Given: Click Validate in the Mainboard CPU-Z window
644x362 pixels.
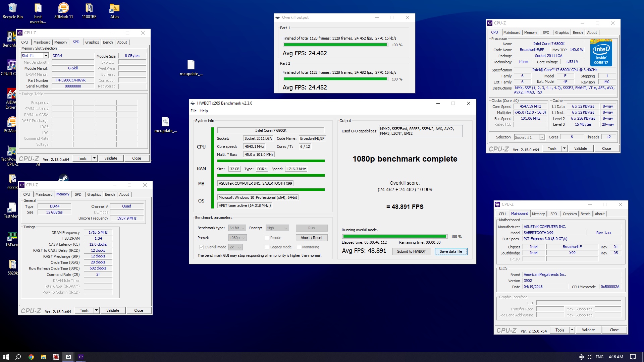Looking at the screenshot, I should point(588,330).
